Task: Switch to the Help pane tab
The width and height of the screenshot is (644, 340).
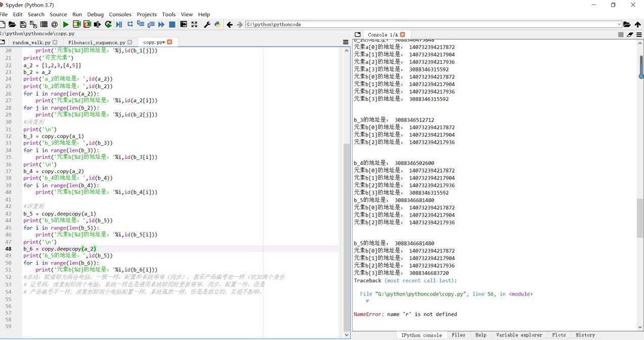Action: tap(481, 335)
